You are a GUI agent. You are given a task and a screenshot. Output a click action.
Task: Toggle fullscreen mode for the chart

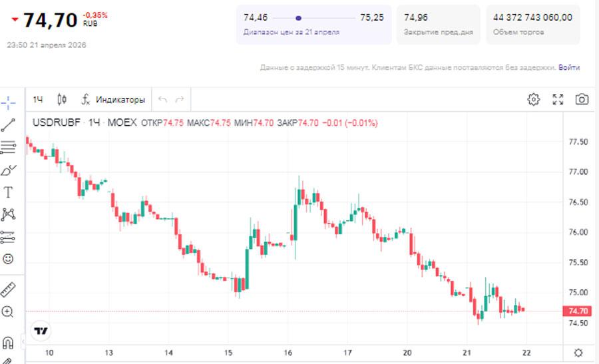tap(558, 100)
